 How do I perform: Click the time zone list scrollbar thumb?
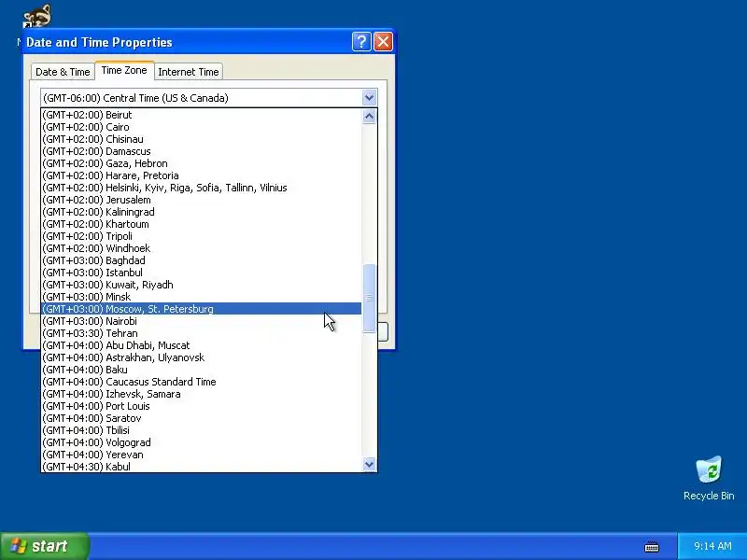pos(369,298)
